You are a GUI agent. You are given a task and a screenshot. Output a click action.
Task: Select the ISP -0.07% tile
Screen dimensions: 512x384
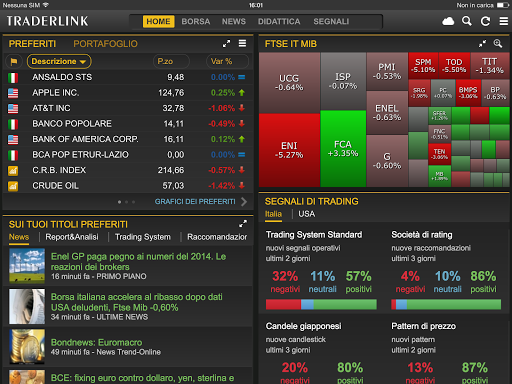click(x=343, y=81)
